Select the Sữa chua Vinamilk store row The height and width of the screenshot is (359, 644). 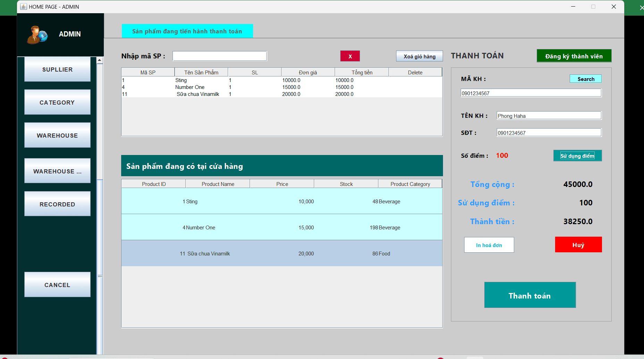coord(282,253)
